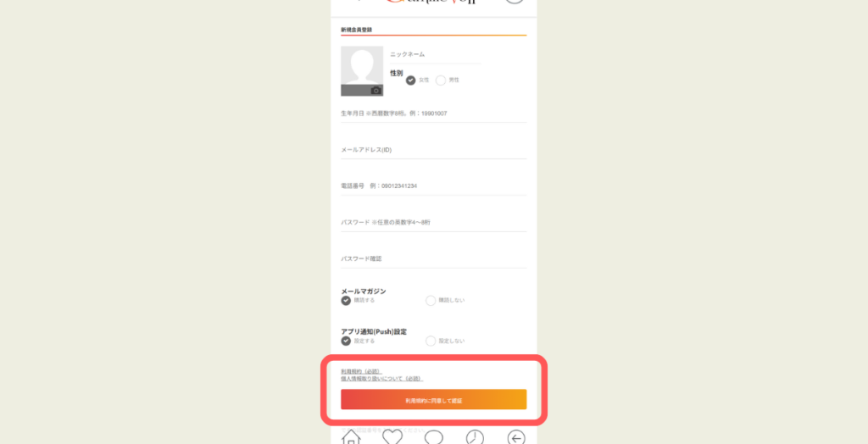Enable 設定する for アプリ通知(Push)
This screenshot has width=868, height=444.
[x=346, y=341]
